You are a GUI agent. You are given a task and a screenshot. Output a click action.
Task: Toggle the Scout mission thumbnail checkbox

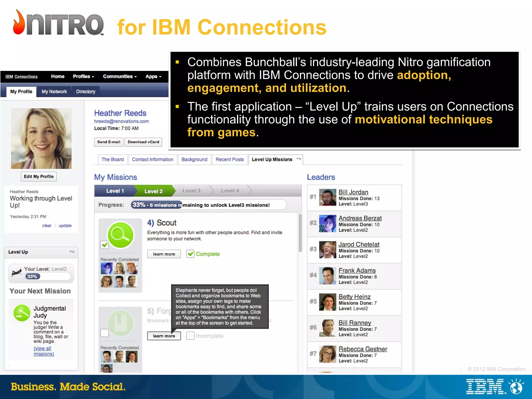coord(104,245)
